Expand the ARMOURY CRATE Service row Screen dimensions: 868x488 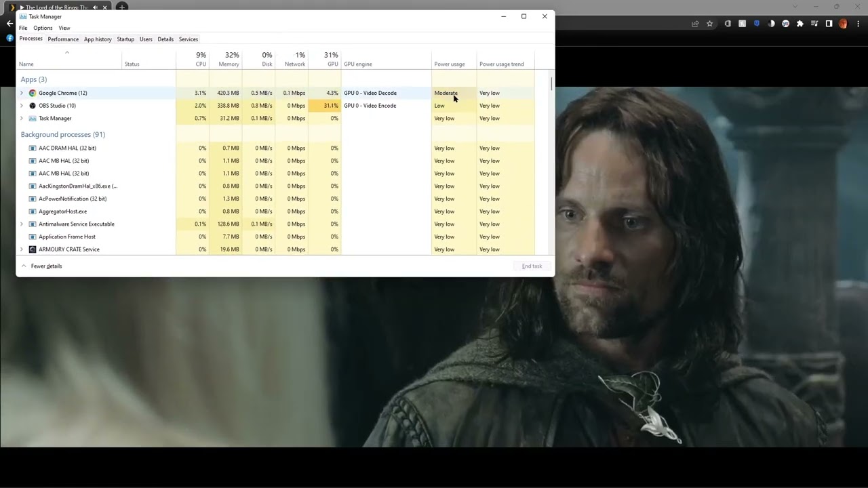(22, 249)
